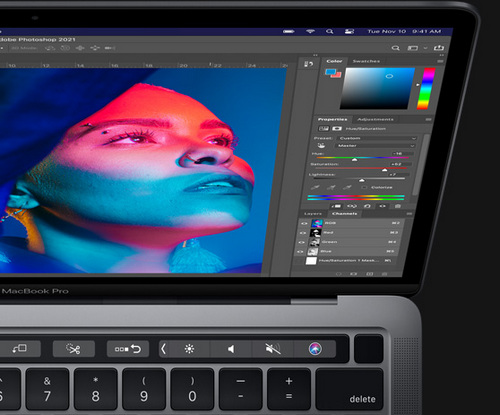Open the Preset Custom dropdown
Viewport: 500px width, 415px height.
coord(377,138)
